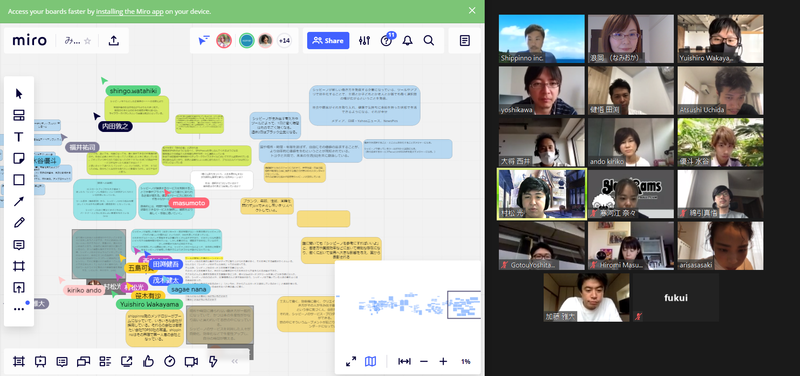The width and height of the screenshot is (800, 376).
Task: Choose the sticky note tool
Action: (19, 158)
